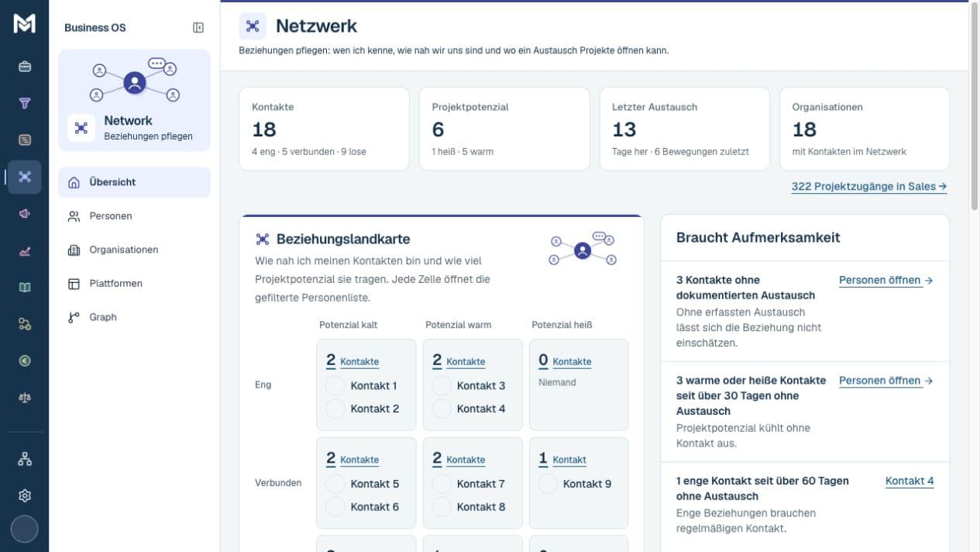Open the Organisationen section

134,250
